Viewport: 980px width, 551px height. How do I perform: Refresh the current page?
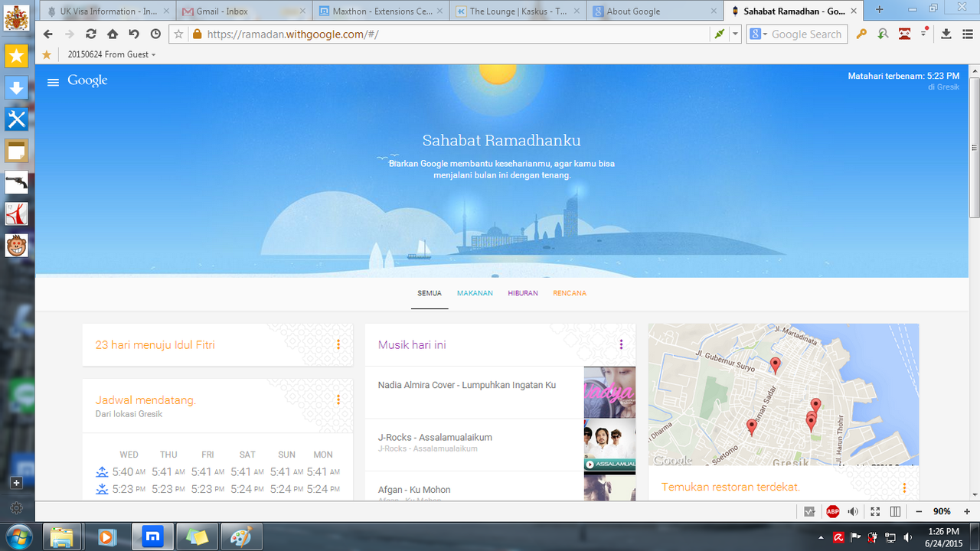pyautogui.click(x=91, y=34)
